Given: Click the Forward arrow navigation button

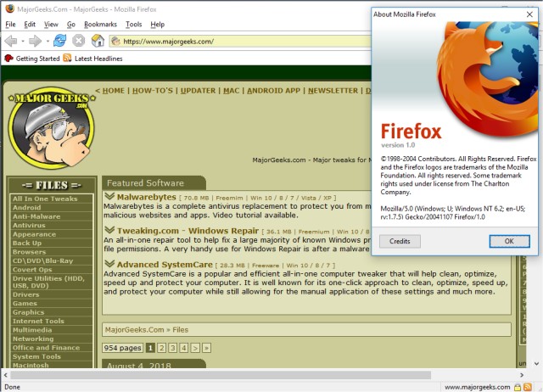Looking at the screenshot, I should [x=35, y=42].
